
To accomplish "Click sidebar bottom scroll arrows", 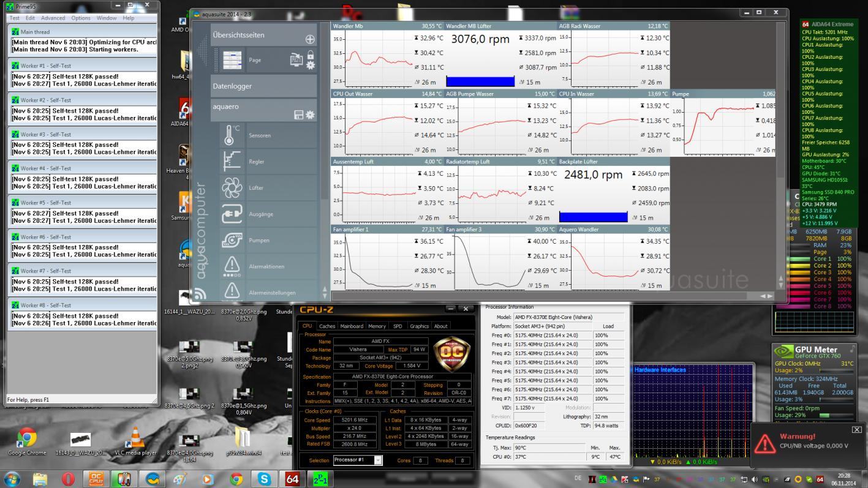I will [325, 293].
